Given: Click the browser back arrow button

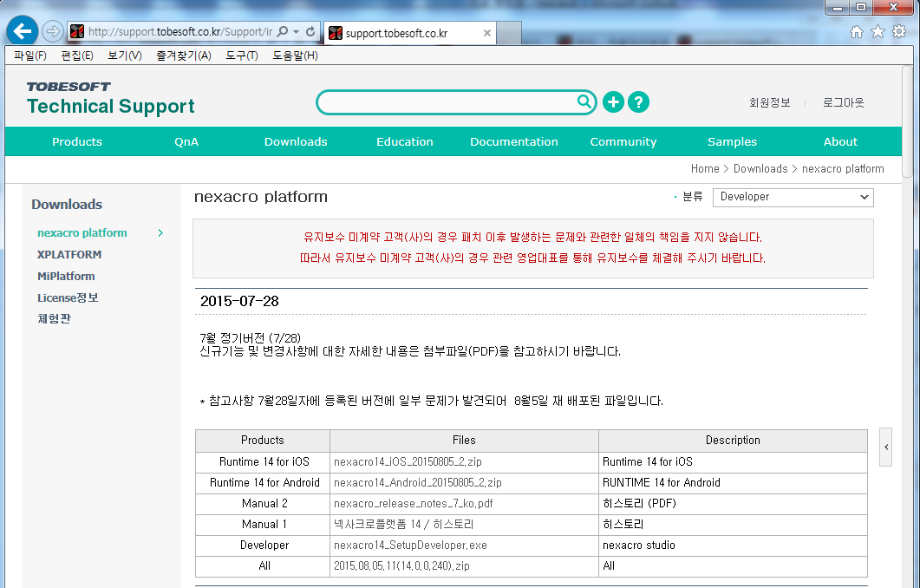Looking at the screenshot, I should pos(23,30).
